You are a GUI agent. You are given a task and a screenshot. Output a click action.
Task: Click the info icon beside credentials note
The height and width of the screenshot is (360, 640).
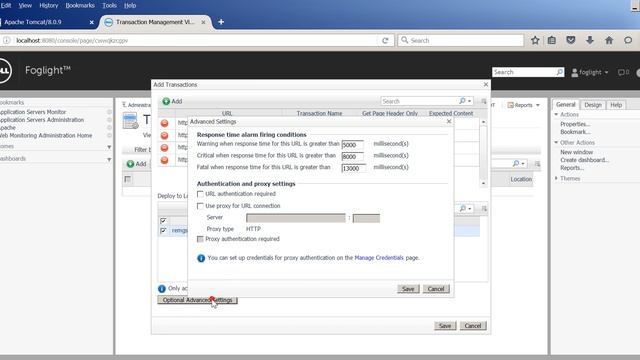(201, 258)
